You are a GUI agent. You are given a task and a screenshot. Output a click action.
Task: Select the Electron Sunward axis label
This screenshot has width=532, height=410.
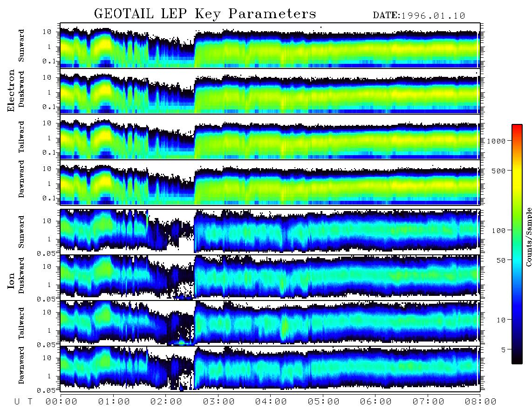tap(21, 46)
